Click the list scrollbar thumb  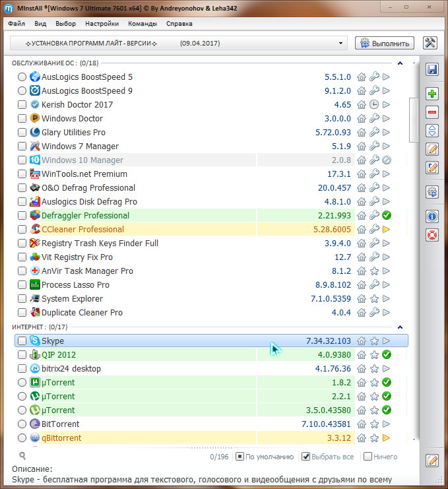tap(414, 119)
